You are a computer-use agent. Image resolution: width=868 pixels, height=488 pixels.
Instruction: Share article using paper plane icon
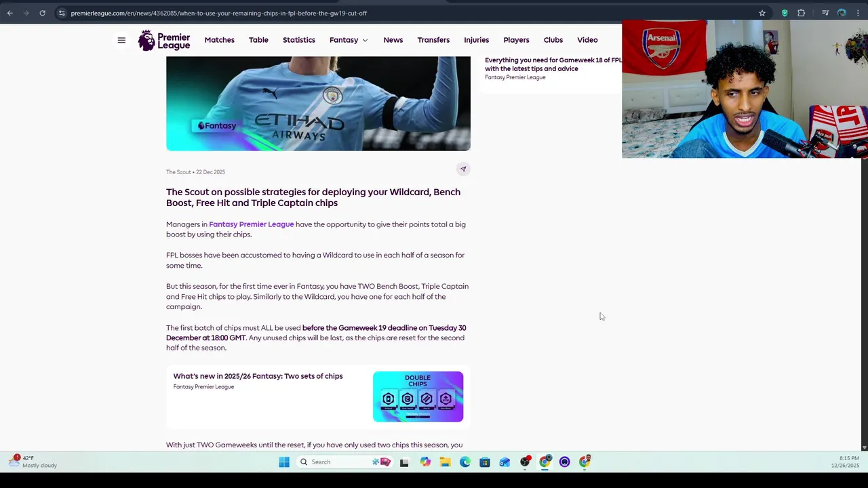tap(463, 169)
